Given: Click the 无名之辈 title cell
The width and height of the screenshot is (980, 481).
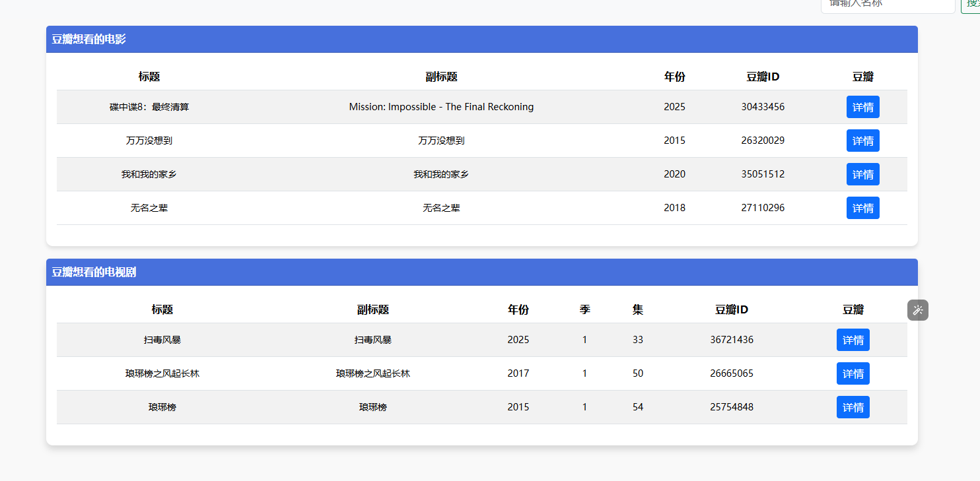Looking at the screenshot, I should [x=149, y=208].
